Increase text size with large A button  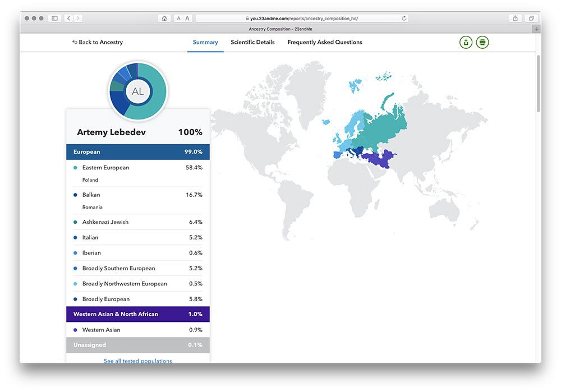187,19
